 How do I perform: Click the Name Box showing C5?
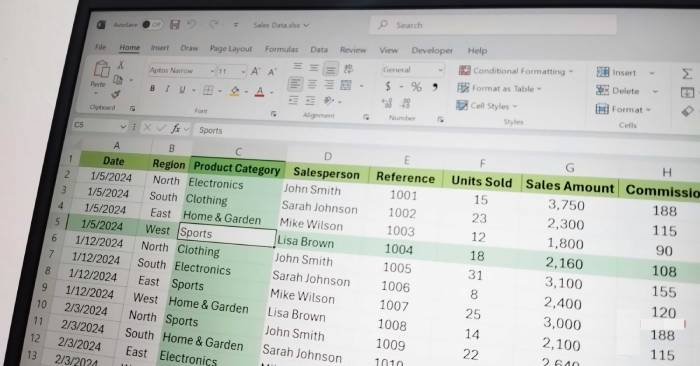99,125
